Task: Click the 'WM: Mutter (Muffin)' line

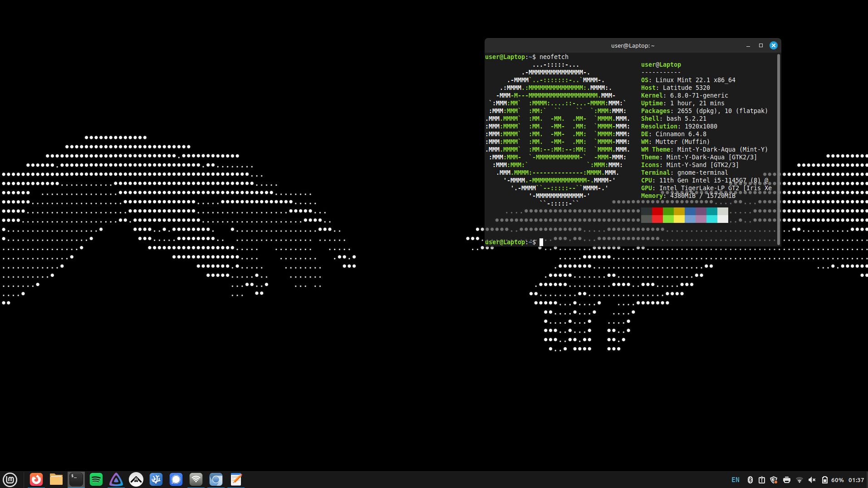Action: click(x=676, y=142)
